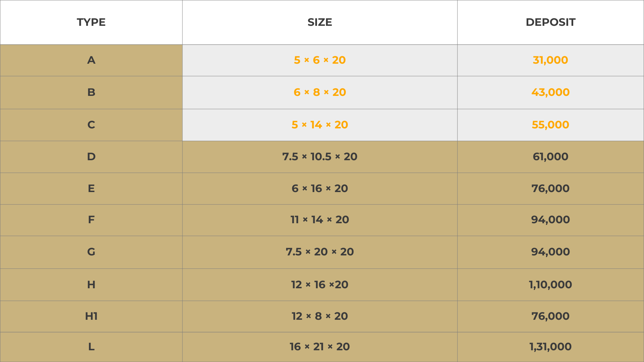The width and height of the screenshot is (644, 362).
Task: Click the TYPE column header
Action: click(x=91, y=22)
